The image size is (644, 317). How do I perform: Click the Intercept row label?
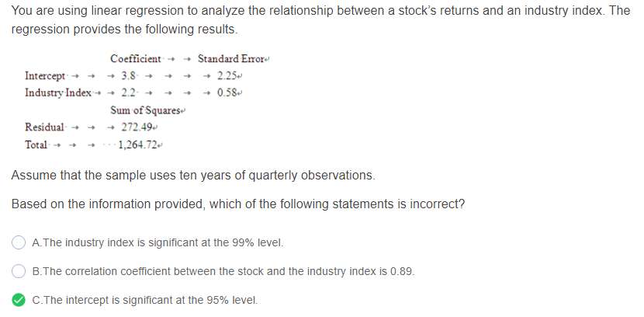point(45,76)
